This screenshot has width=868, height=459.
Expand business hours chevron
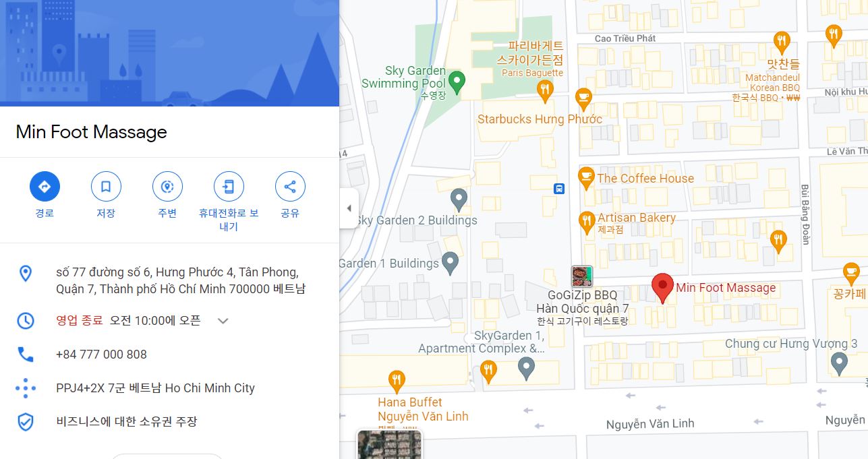click(x=223, y=321)
